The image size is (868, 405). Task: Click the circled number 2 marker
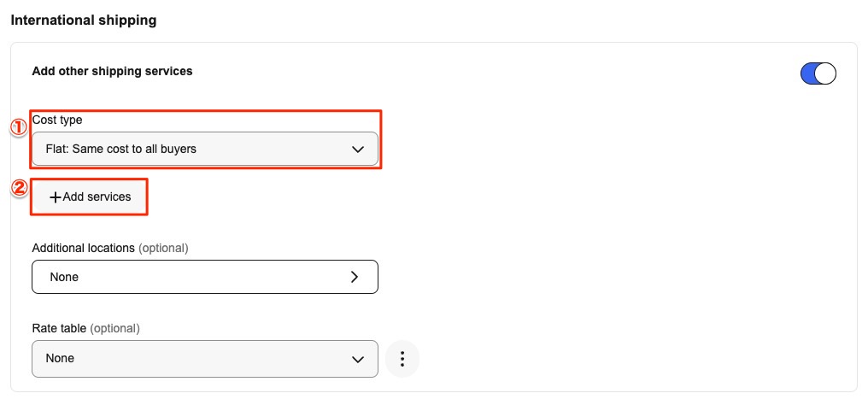click(19, 188)
